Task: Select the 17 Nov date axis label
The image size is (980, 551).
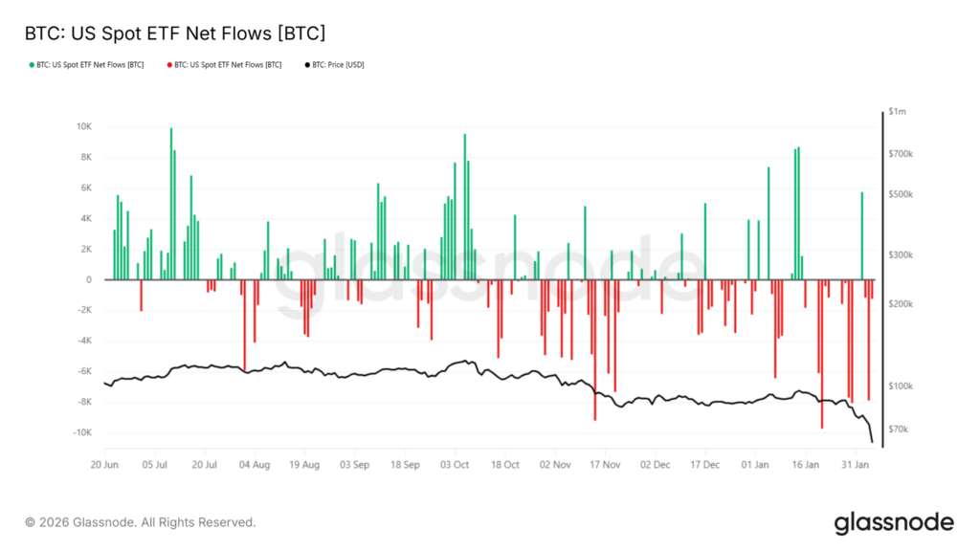Action: (x=605, y=465)
